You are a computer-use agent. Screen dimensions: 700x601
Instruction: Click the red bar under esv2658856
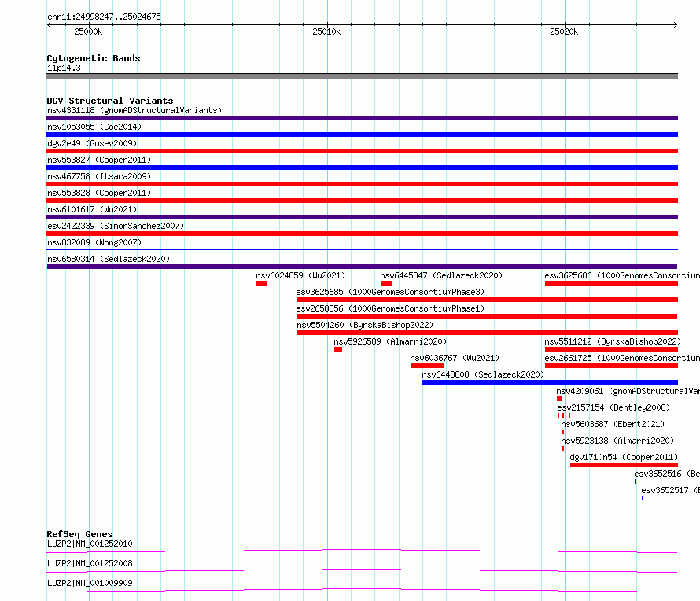[487, 316]
